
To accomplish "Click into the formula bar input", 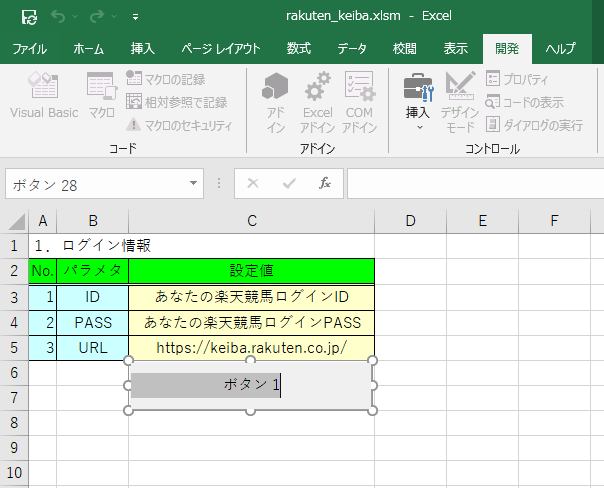I will [x=475, y=184].
